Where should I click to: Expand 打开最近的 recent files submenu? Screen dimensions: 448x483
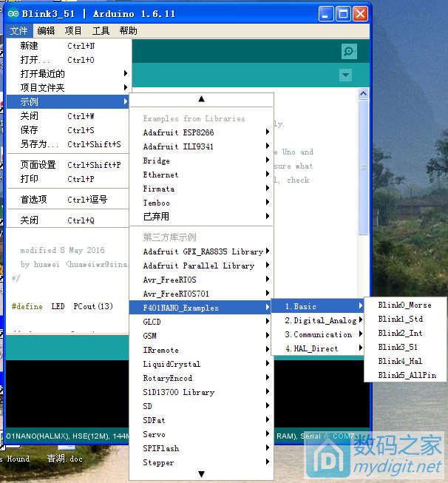43,74
